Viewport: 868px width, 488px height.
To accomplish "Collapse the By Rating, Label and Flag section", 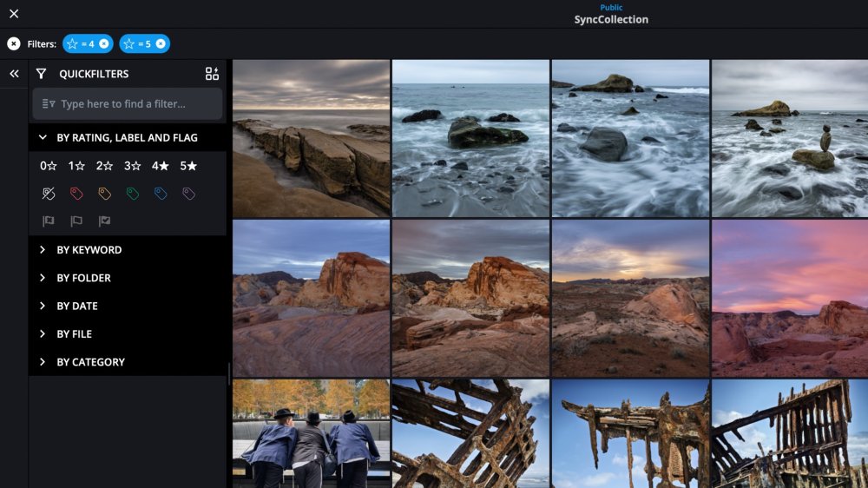I will 128,137.
